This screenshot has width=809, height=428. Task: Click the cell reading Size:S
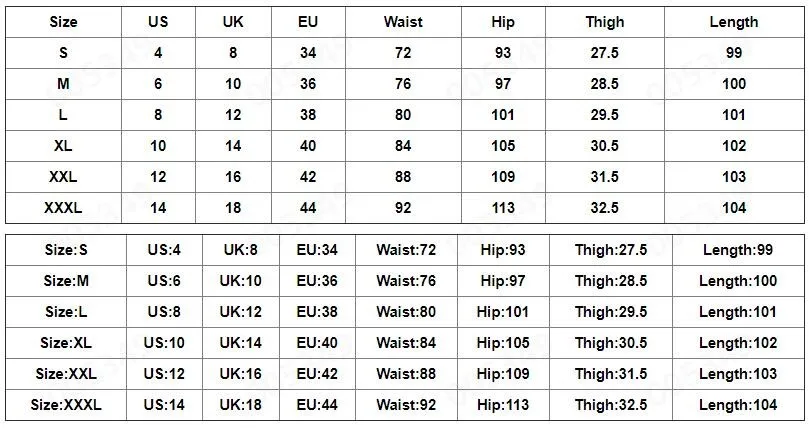pyautogui.click(x=66, y=250)
